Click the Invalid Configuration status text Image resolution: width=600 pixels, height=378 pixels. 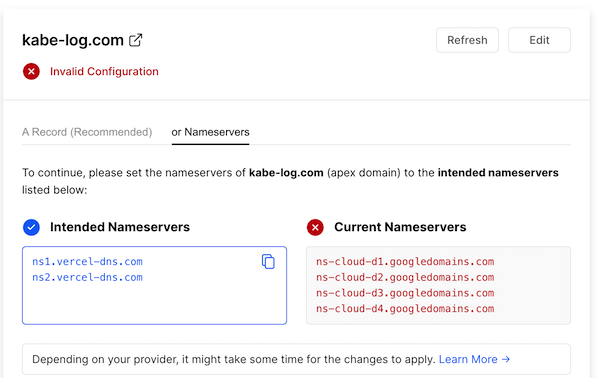(104, 72)
